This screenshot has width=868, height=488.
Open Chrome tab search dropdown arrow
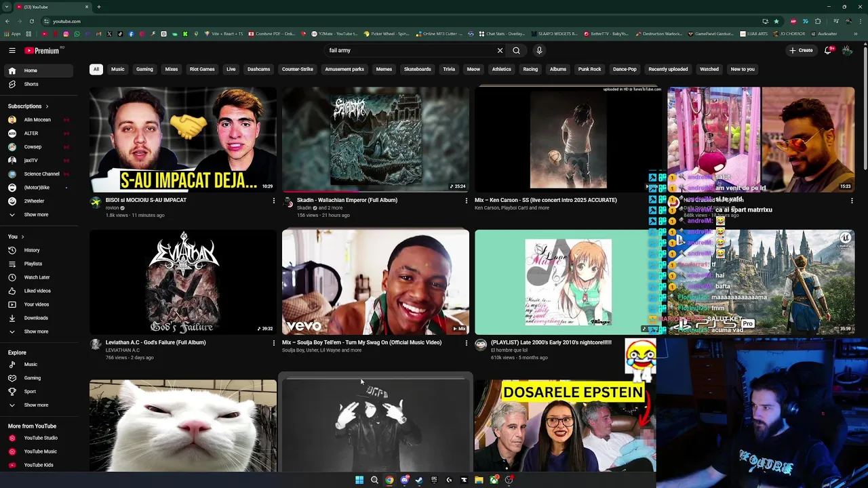click(x=7, y=7)
